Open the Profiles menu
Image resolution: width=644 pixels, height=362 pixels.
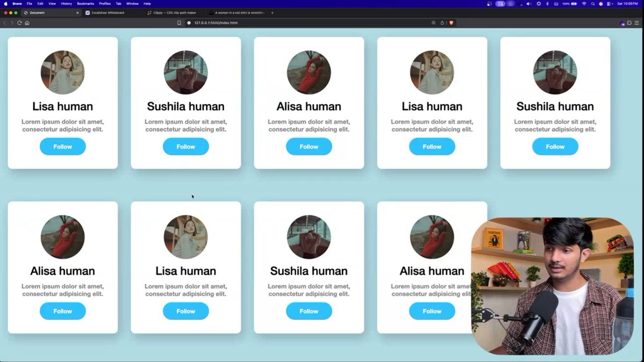coord(105,3)
